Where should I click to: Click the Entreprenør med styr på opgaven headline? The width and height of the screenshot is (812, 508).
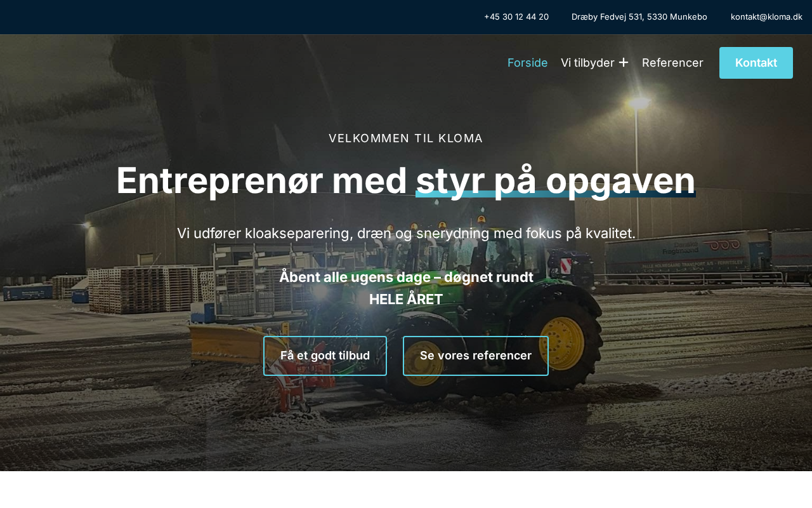point(406,180)
